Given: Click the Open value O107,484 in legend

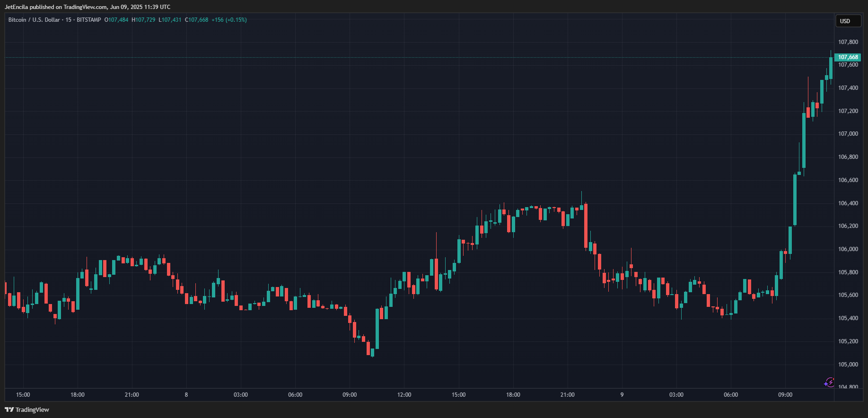Looking at the screenshot, I should (x=116, y=20).
